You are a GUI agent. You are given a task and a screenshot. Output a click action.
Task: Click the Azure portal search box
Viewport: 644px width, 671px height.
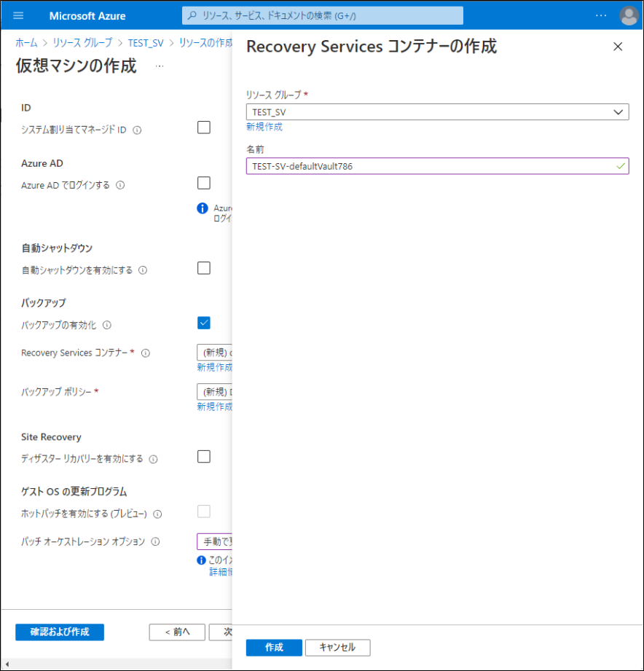(323, 15)
